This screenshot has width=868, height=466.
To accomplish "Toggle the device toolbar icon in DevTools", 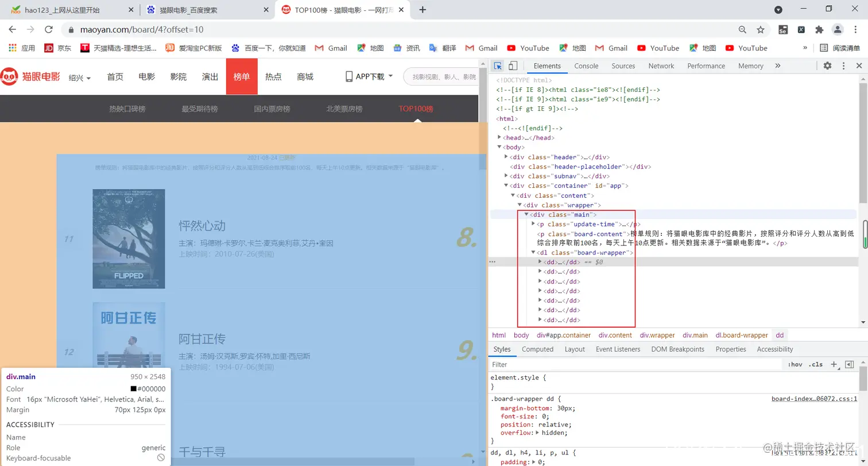I will tap(513, 66).
